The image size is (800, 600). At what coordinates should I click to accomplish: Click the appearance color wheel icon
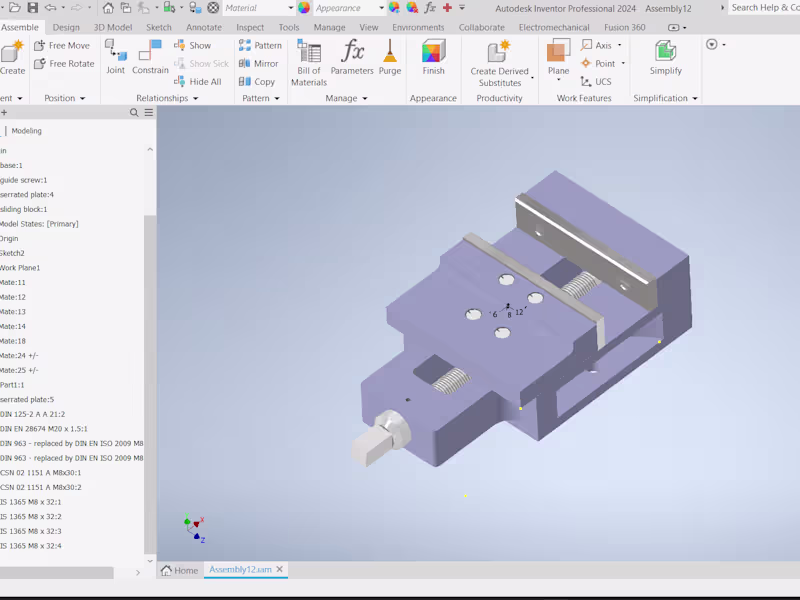pos(304,8)
